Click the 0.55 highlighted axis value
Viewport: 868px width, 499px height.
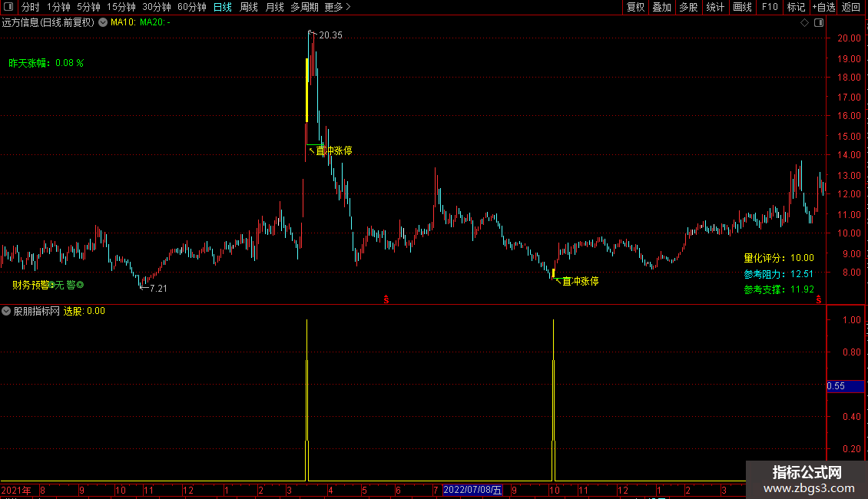845,386
